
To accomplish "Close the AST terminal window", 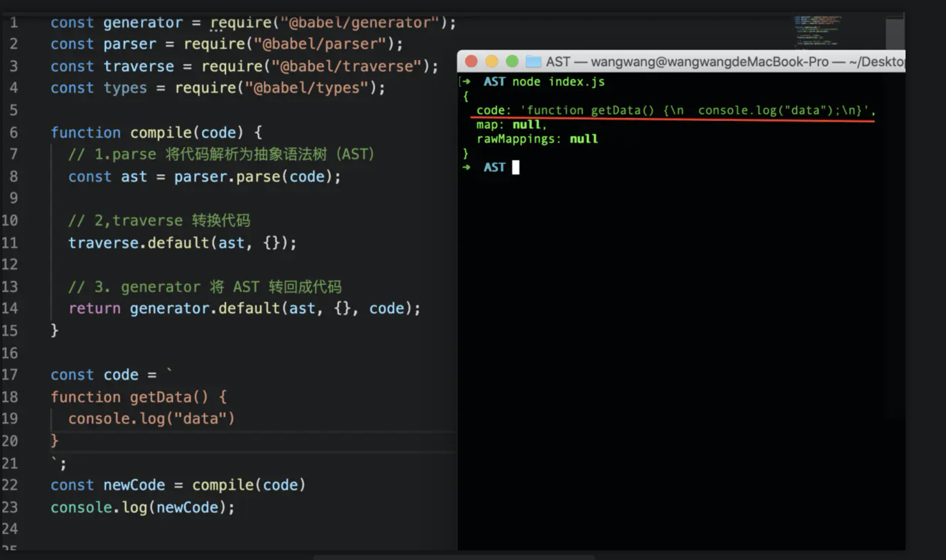I will click(471, 62).
